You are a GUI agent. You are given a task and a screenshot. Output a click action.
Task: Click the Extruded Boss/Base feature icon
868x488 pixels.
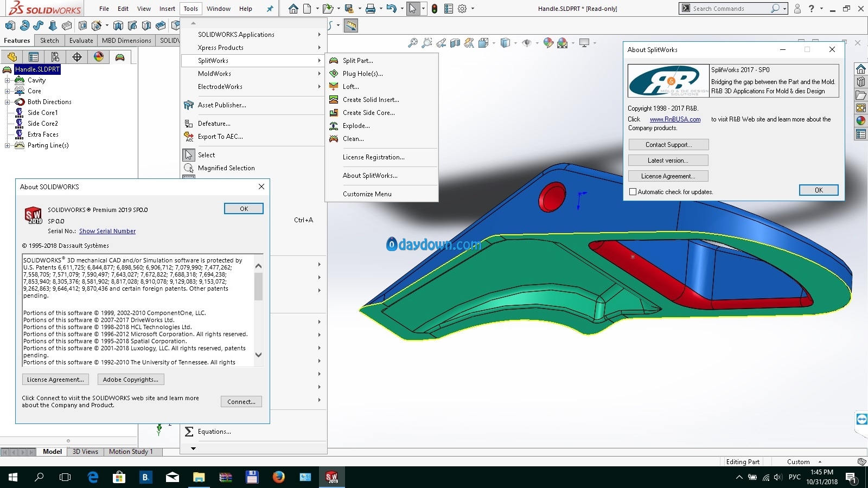point(10,25)
